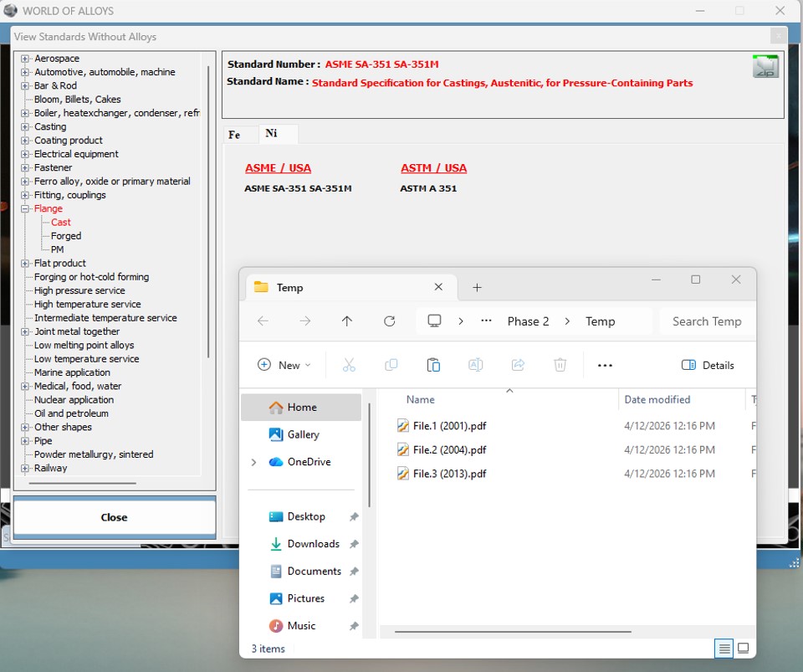This screenshot has height=672, width=803.
Task: Open Music in Explorer quick access
Action: point(301,625)
